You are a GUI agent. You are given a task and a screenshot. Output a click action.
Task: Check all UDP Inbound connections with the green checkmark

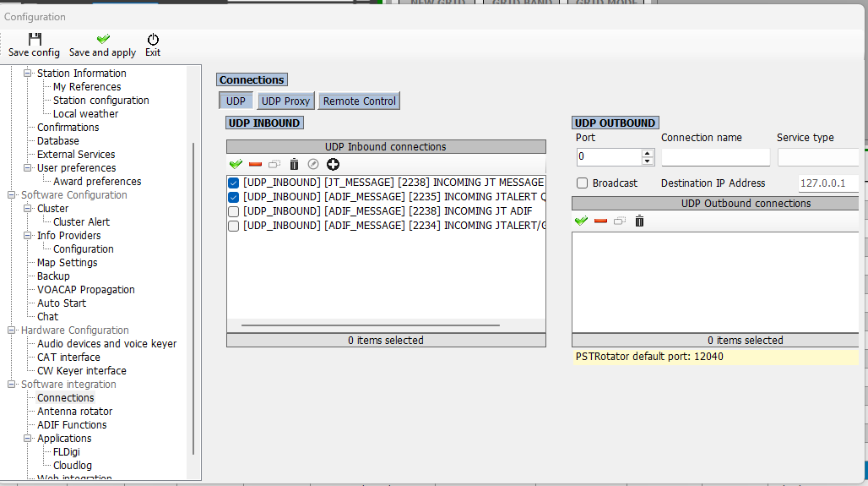[x=236, y=164]
